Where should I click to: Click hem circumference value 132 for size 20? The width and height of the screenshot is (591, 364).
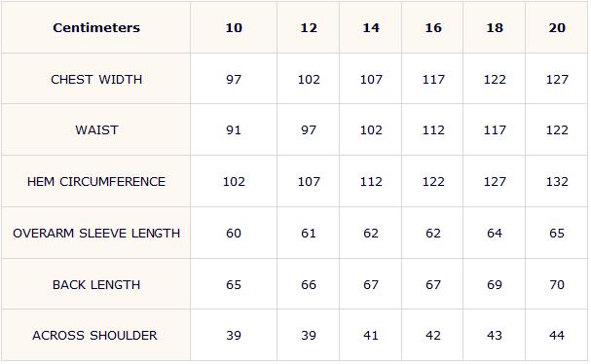click(557, 182)
